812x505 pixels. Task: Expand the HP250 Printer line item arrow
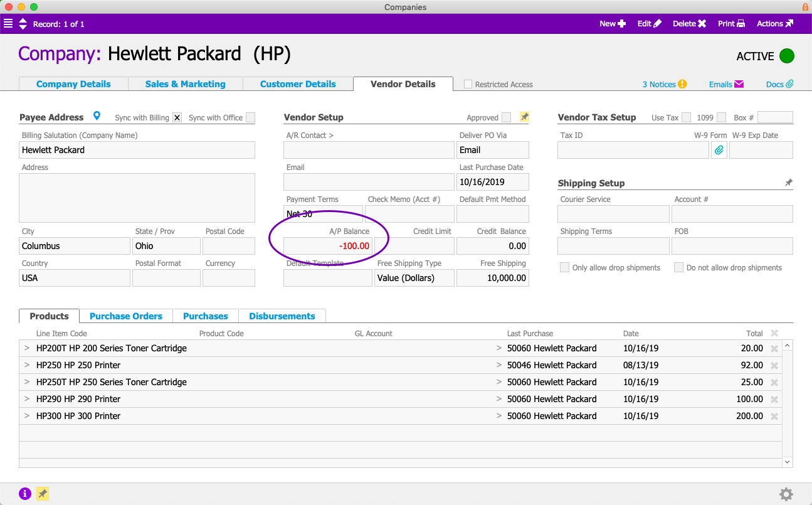(27, 365)
